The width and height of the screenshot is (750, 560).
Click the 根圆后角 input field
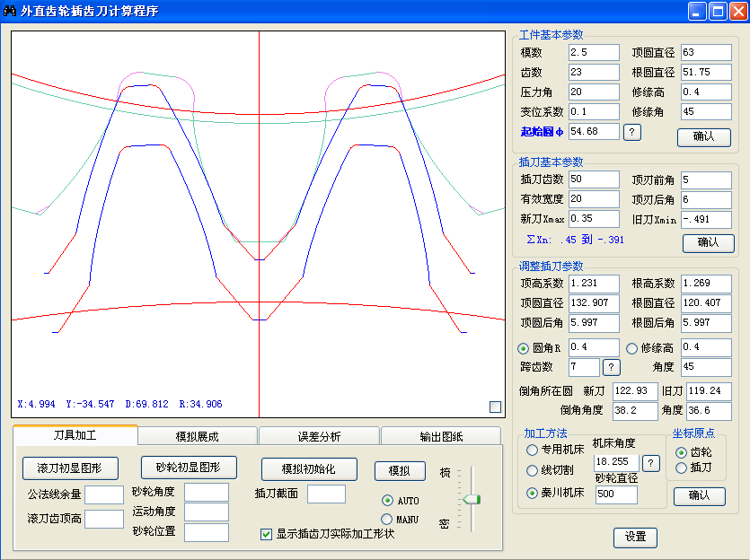coord(706,323)
